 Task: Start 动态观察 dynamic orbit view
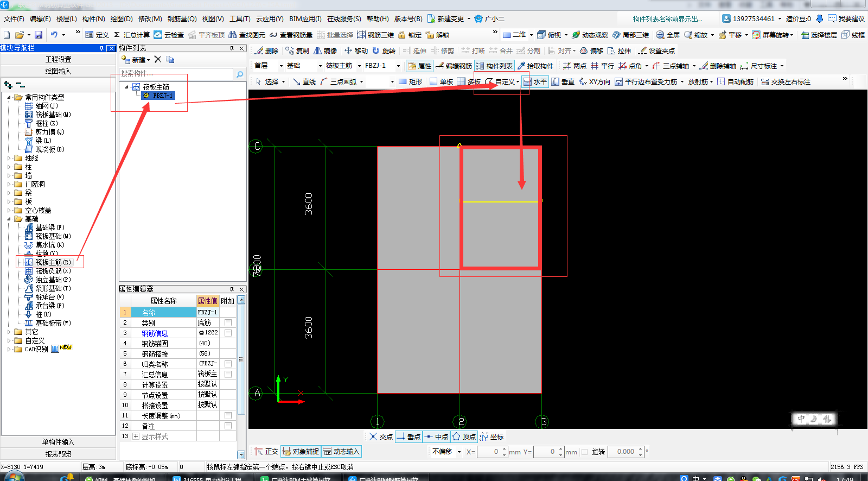click(590, 35)
